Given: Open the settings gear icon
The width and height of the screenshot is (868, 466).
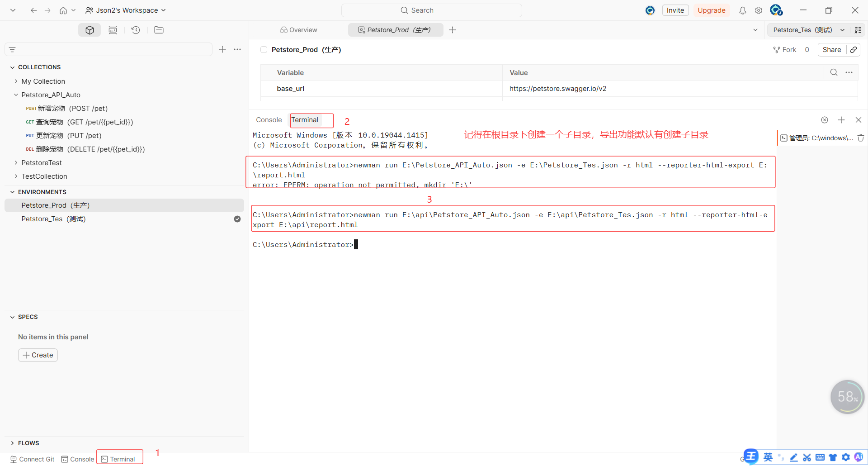Looking at the screenshot, I should click(759, 10).
